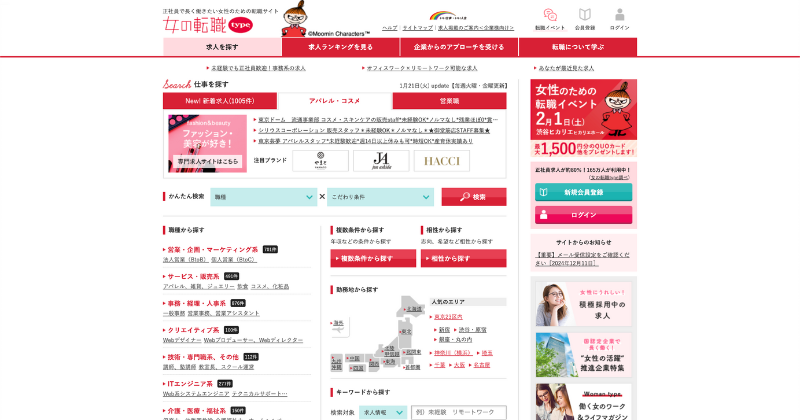Screen dimensions: 800x420
Task: Open the 事務・経理・人事系 category
Action: click(196, 303)
